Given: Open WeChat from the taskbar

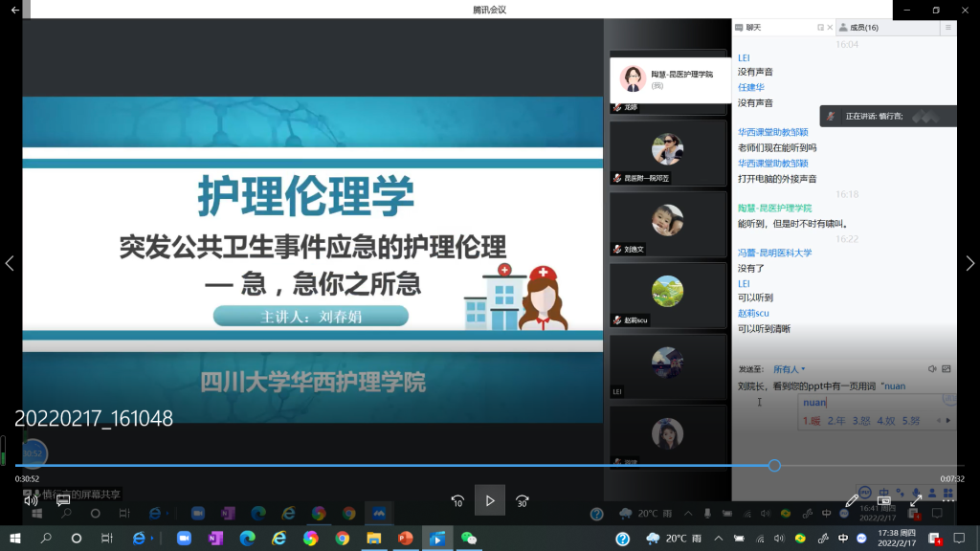Looking at the screenshot, I should pyautogui.click(x=468, y=539).
